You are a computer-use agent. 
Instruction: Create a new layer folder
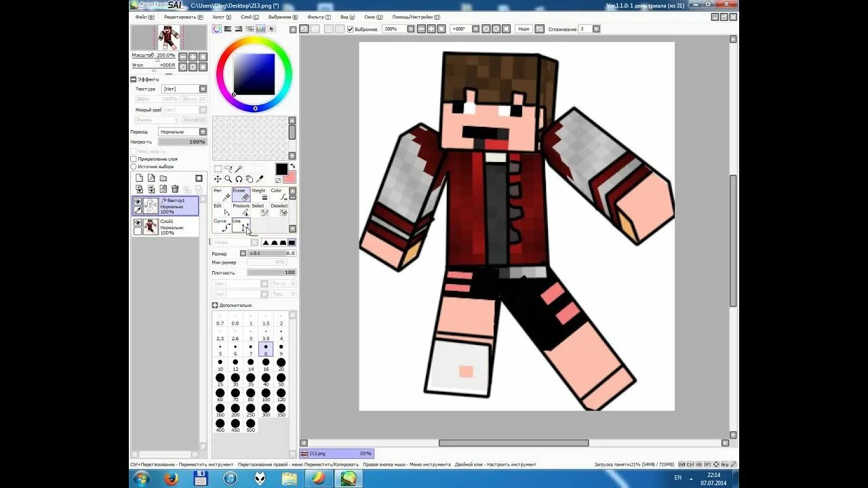(x=163, y=178)
